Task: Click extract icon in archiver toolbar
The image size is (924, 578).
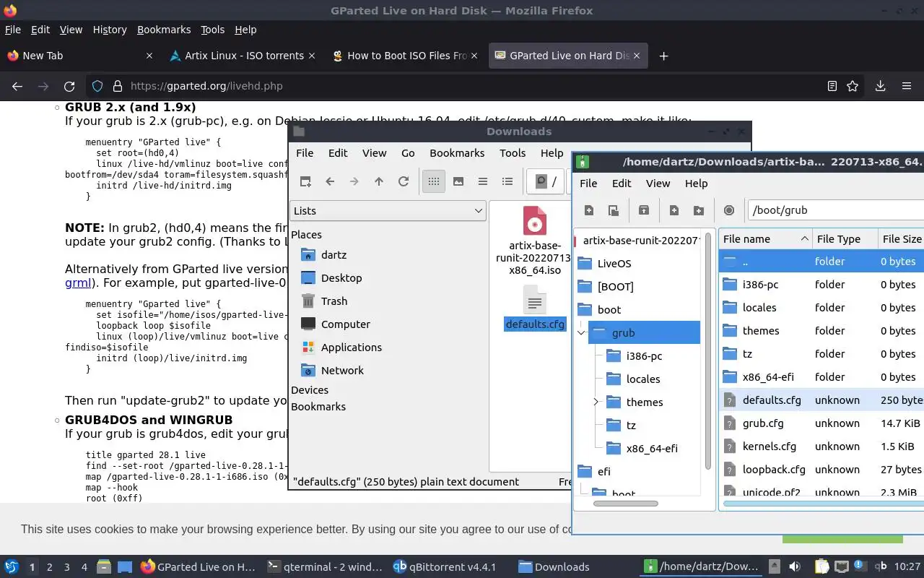Action: [x=643, y=210]
